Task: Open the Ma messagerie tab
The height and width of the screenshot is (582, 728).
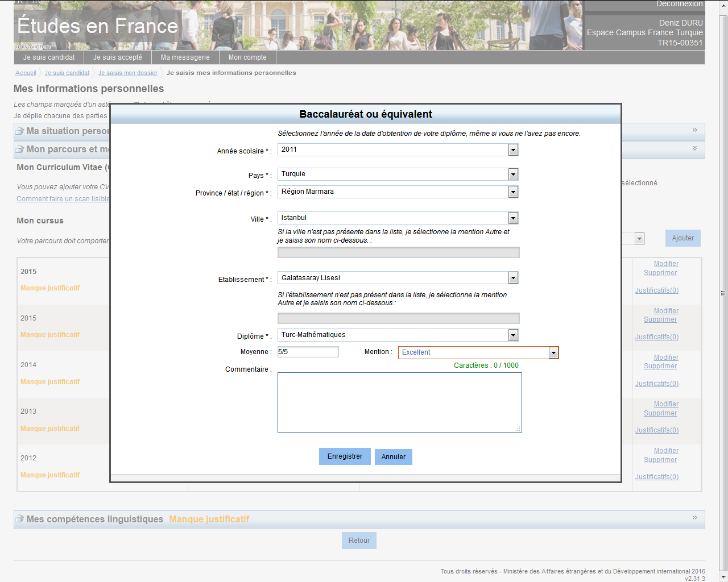Action: [185, 57]
